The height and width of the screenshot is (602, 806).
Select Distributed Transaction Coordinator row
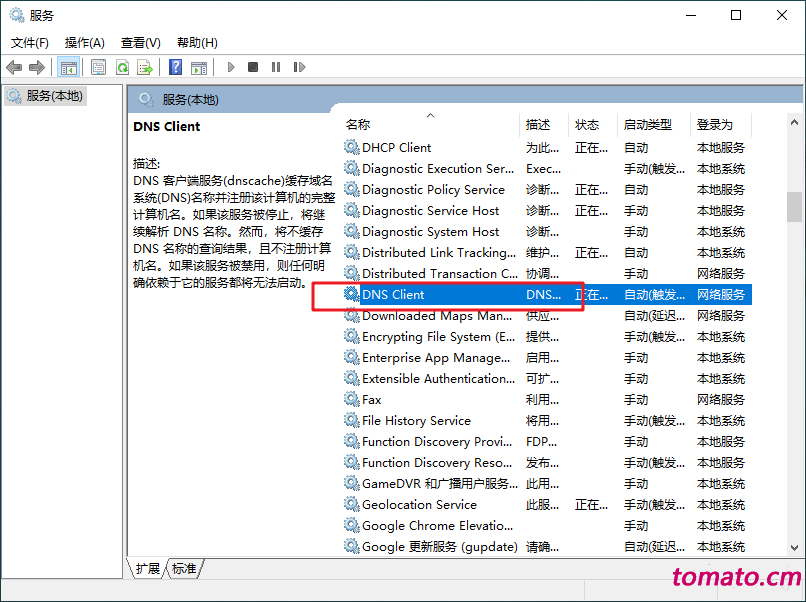click(x=547, y=273)
